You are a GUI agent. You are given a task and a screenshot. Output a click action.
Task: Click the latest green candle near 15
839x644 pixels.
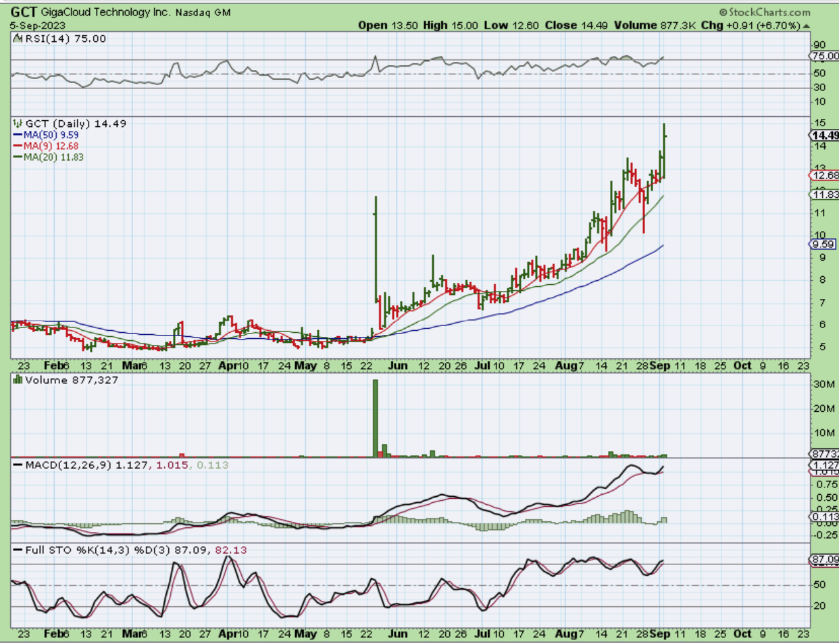pyautogui.click(x=665, y=151)
